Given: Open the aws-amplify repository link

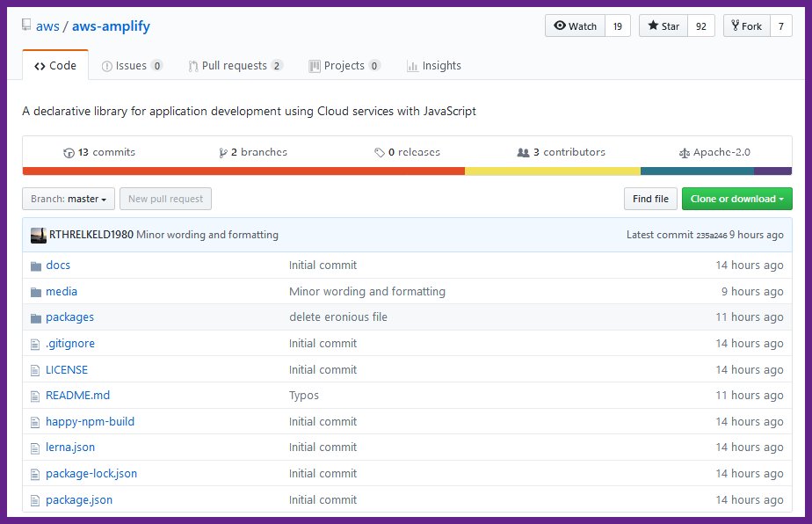Looking at the screenshot, I should coord(111,25).
